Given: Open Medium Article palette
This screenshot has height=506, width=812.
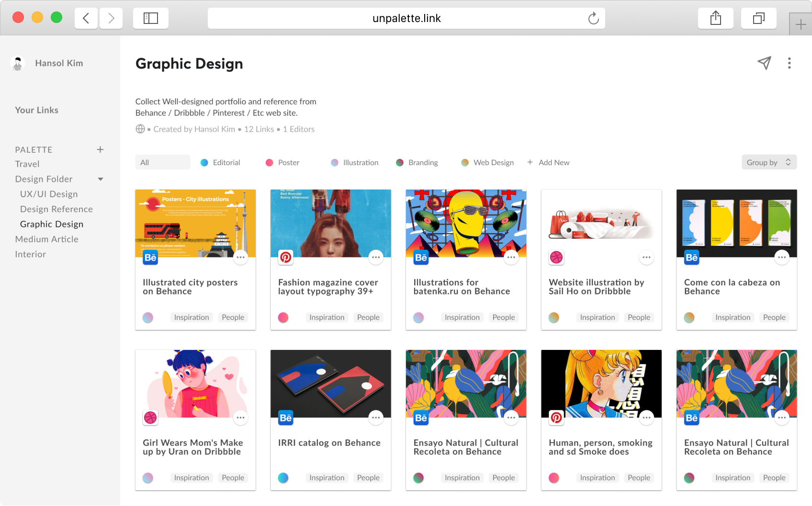Looking at the screenshot, I should [46, 239].
